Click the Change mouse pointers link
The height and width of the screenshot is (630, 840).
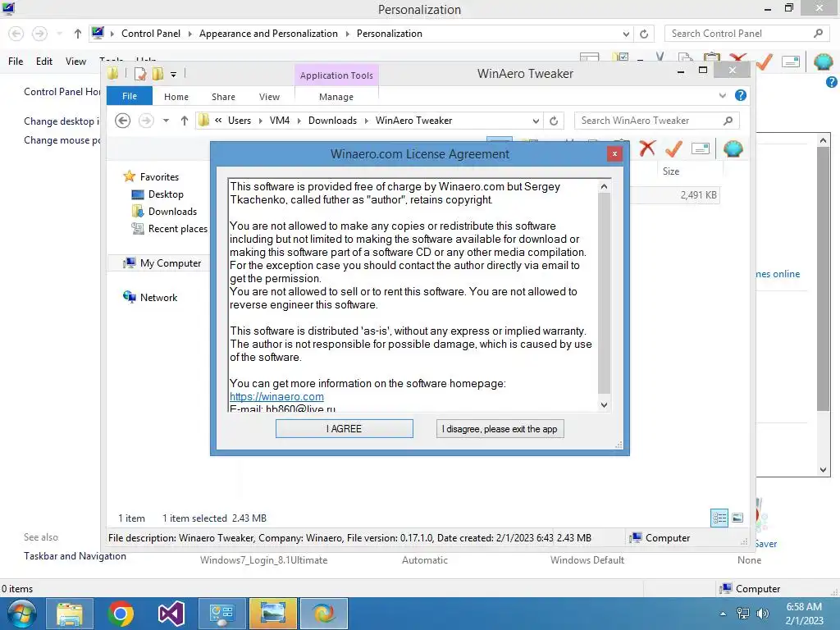(62, 140)
